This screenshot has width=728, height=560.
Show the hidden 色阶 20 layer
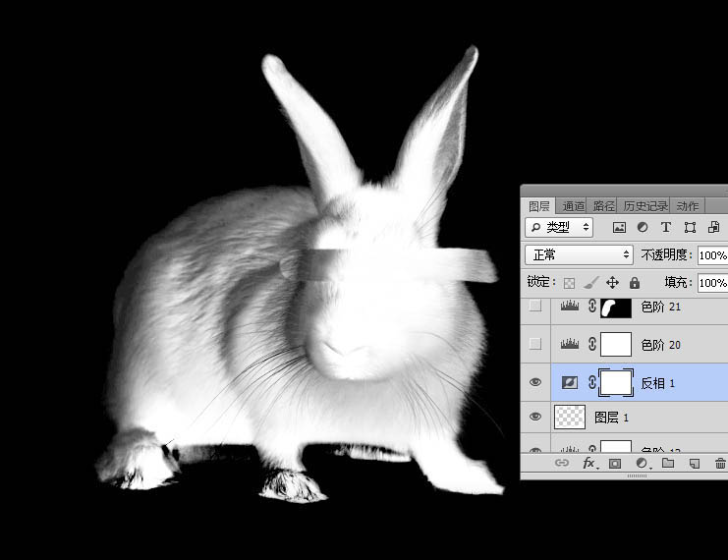pos(535,344)
